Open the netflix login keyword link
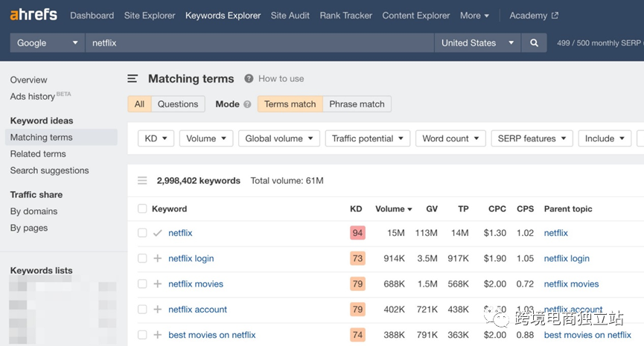 (x=191, y=258)
